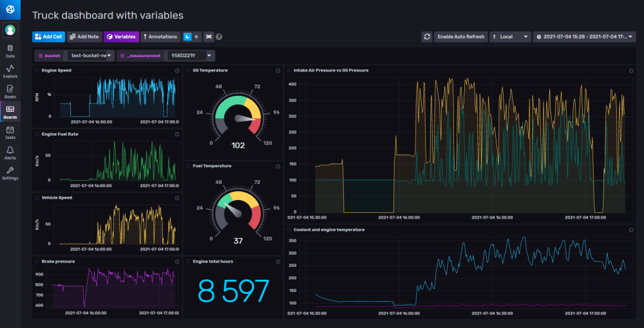Screen dimensions: 644x328
Task: Click Engine total hours cell drag handle
Action: (x=188, y=261)
